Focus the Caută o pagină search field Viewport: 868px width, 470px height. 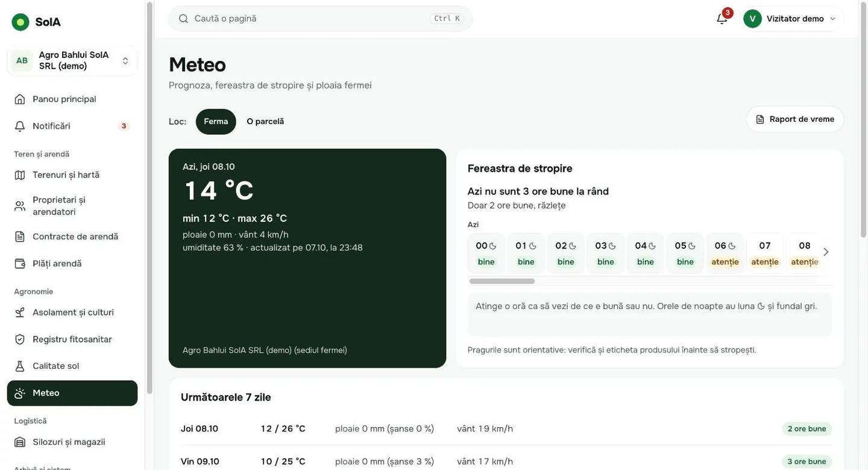(321, 19)
